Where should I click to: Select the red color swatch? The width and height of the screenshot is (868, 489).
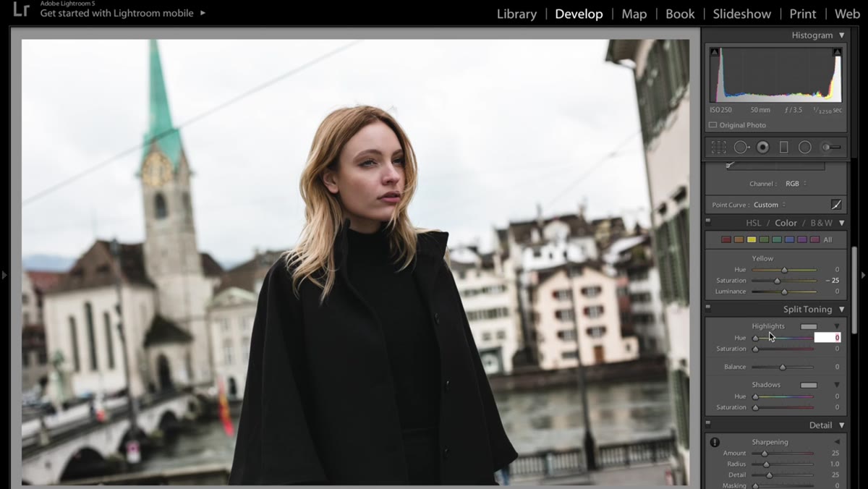click(726, 239)
